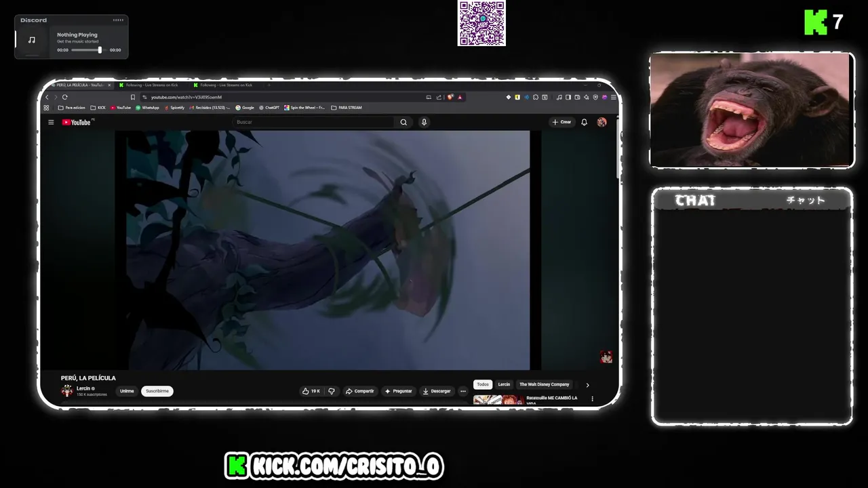Open the Lercin channel avatar
Viewport: 868px width, 488px height.
(x=67, y=390)
